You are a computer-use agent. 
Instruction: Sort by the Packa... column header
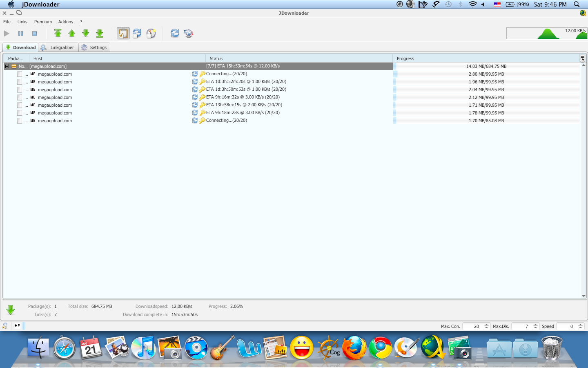click(x=16, y=58)
